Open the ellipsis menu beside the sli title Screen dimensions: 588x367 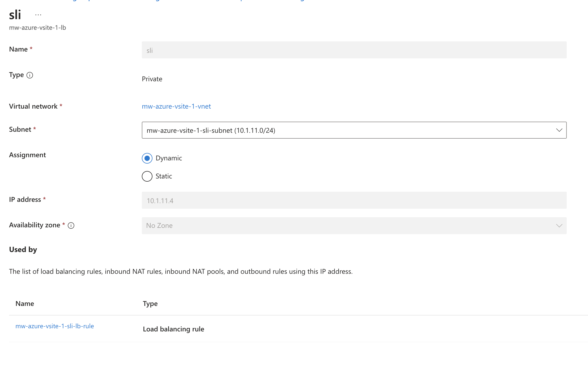coord(38,14)
